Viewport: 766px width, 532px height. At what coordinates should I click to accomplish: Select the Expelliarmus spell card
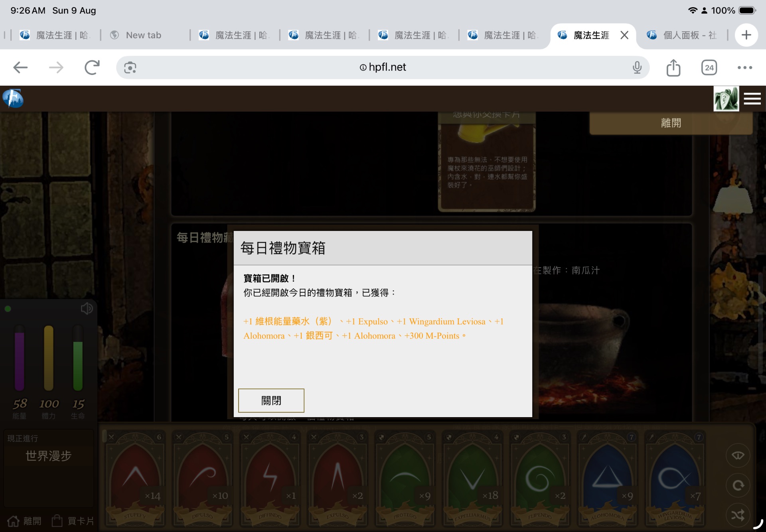tap(472, 479)
